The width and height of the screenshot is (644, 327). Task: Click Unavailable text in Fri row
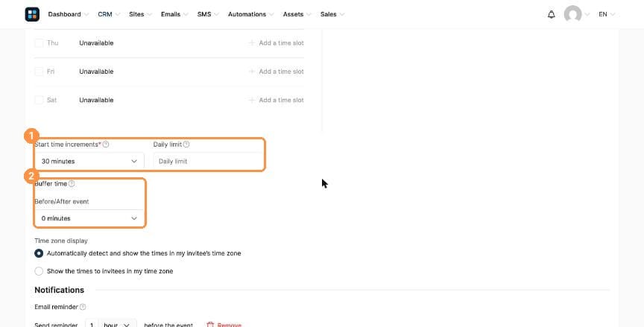[x=96, y=72]
